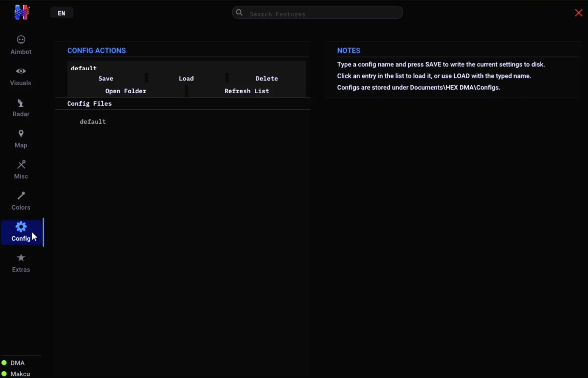Select the Colors eyedropper tab

pos(21,201)
